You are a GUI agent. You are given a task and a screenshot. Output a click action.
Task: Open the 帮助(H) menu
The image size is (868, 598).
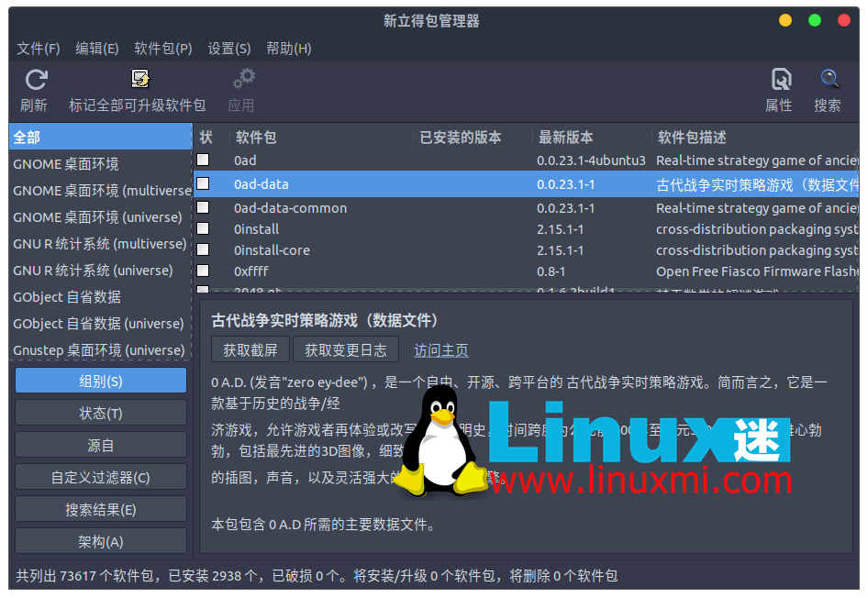(x=288, y=49)
